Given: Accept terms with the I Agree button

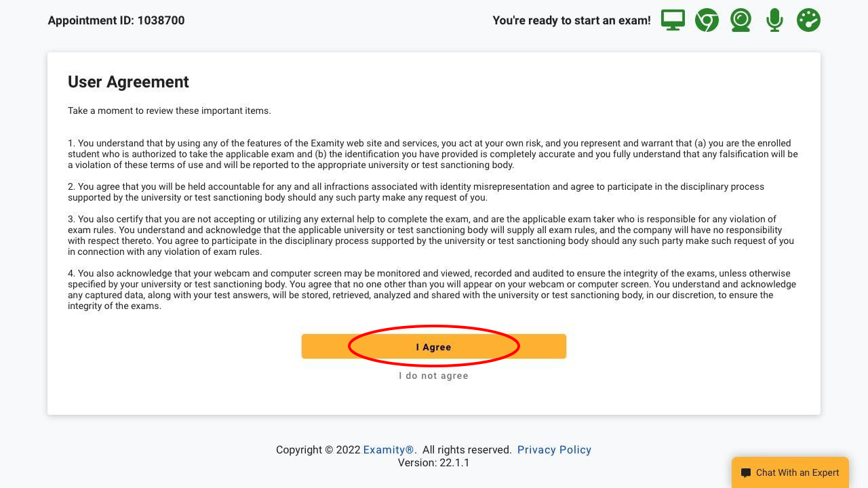Looking at the screenshot, I should pos(434,346).
